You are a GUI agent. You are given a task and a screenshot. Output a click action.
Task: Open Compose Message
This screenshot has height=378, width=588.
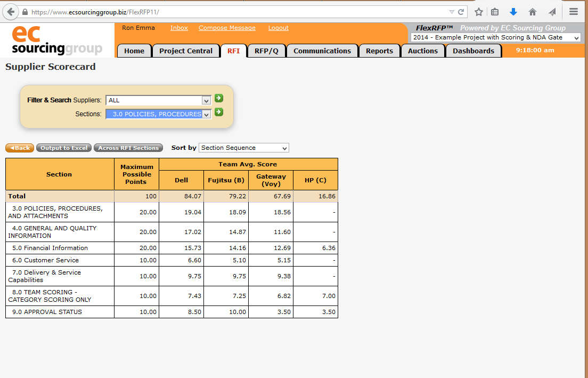227,28
